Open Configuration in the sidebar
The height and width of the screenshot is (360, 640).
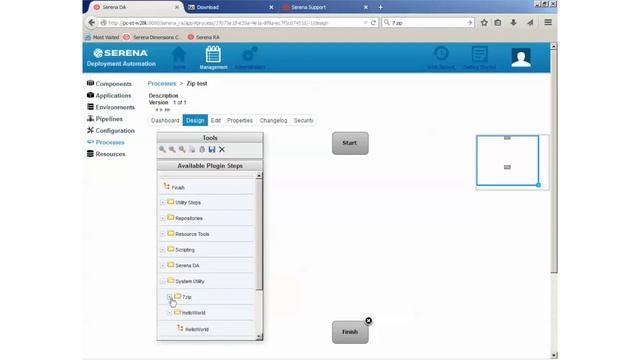[111, 131]
